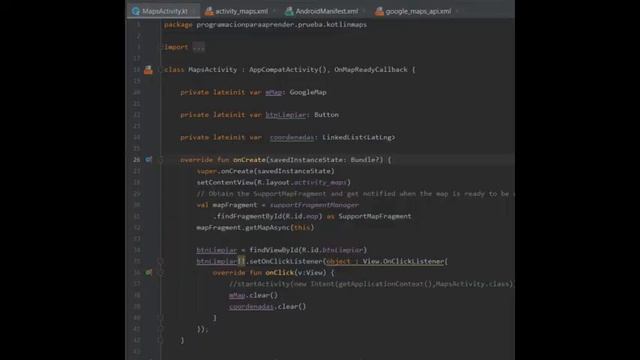This screenshot has height=360, width=640.
Task: Click the 'GoogleMap' type name
Action: [x=308, y=92]
